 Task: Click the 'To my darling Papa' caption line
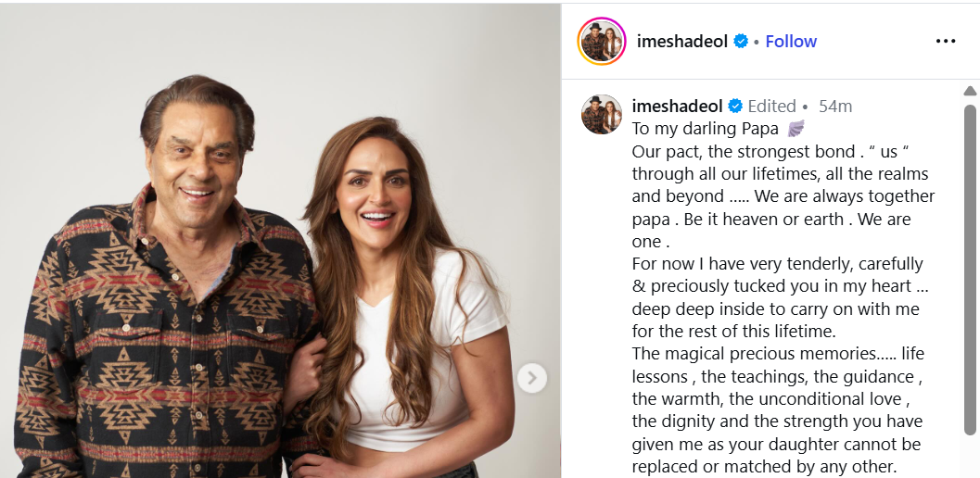pos(705,129)
